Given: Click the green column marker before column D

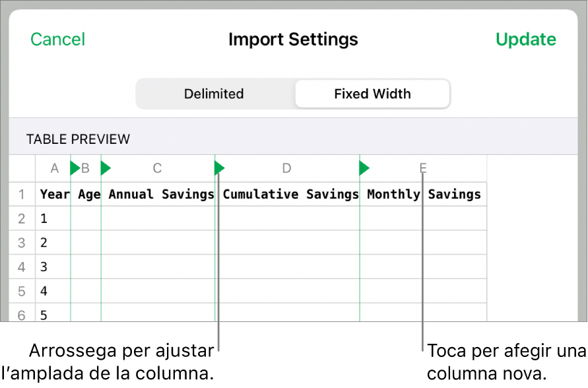Looking at the screenshot, I should pyautogui.click(x=220, y=168).
